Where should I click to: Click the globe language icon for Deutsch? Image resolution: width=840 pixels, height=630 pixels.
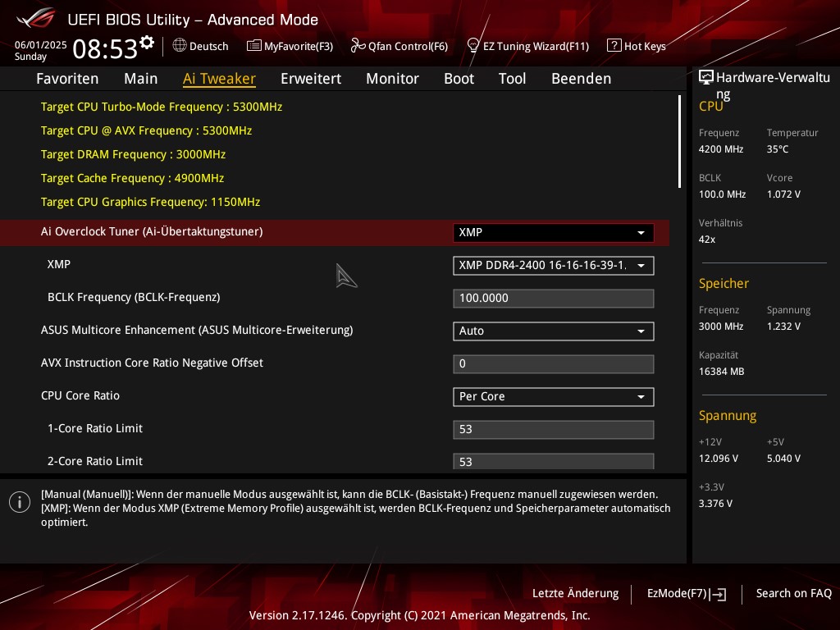pyautogui.click(x=180, y=46)
